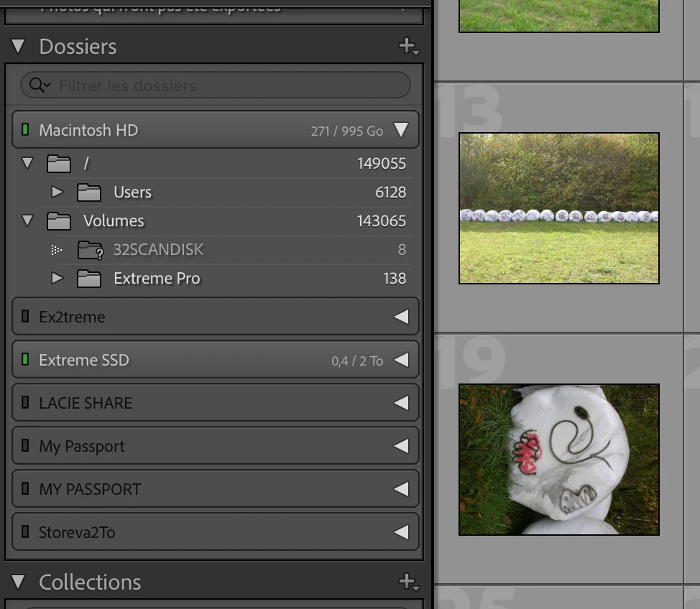Click the 143065 count for Volumes
Image resolution: width=700 pixels, height=609 pixels.
coord(381,221)
